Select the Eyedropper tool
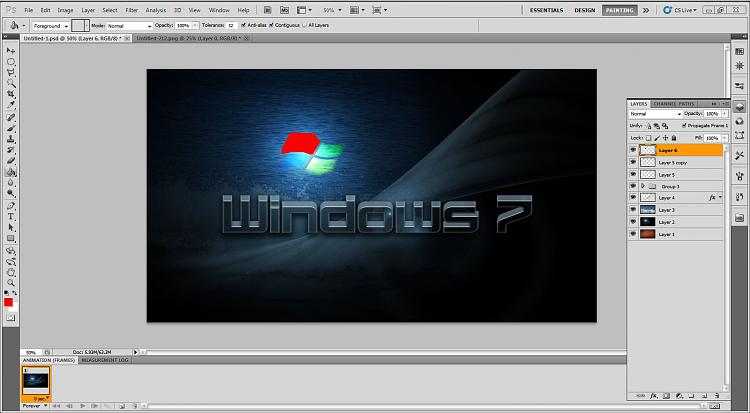The width and height of the screenshot is (750, 413). point(11,105)
